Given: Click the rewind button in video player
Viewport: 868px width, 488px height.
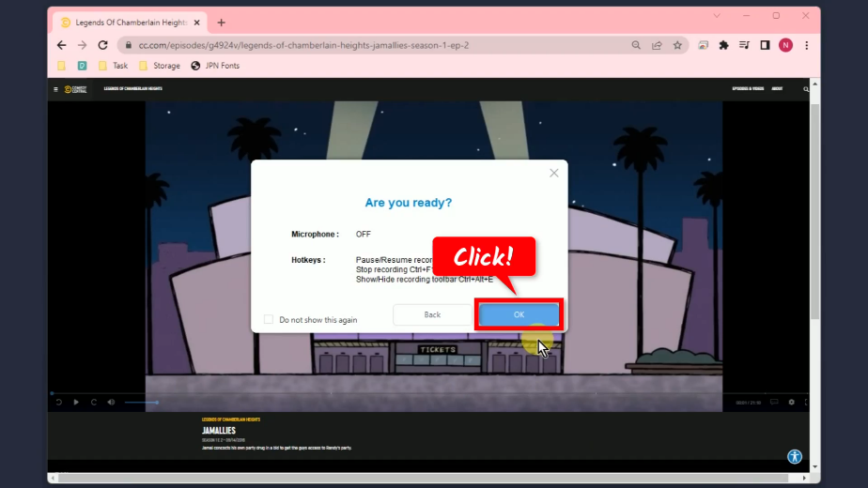Looking at the screenshot, I should coord(58,403).
